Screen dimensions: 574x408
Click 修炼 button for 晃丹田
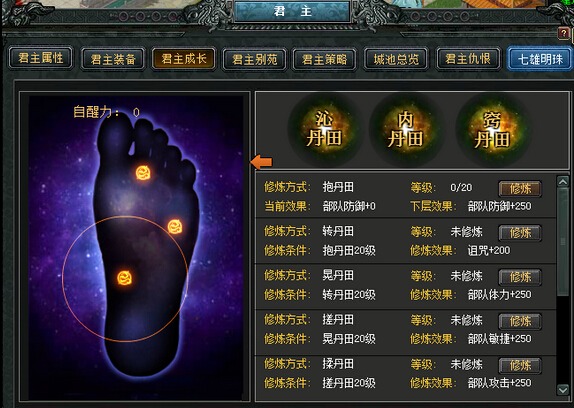(520, 277)
